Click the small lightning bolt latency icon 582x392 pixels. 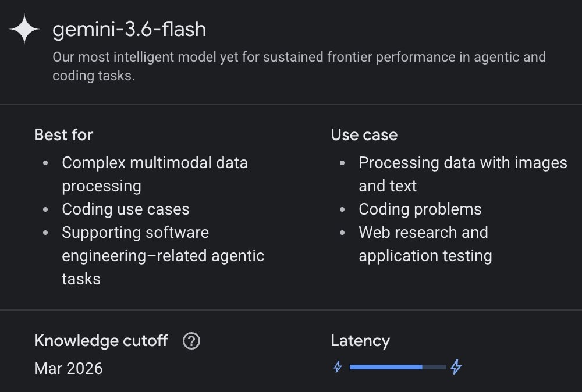(338, 367)
